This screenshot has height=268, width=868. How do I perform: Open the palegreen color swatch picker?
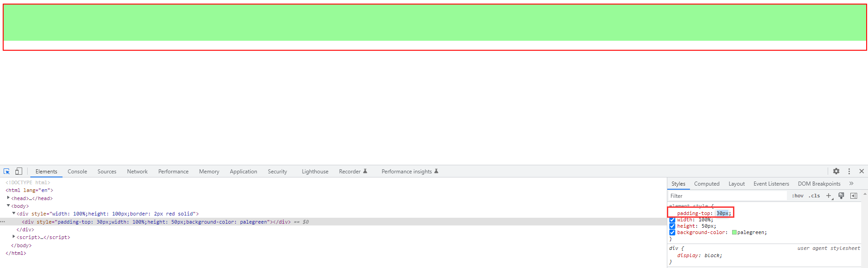point(734,232)
